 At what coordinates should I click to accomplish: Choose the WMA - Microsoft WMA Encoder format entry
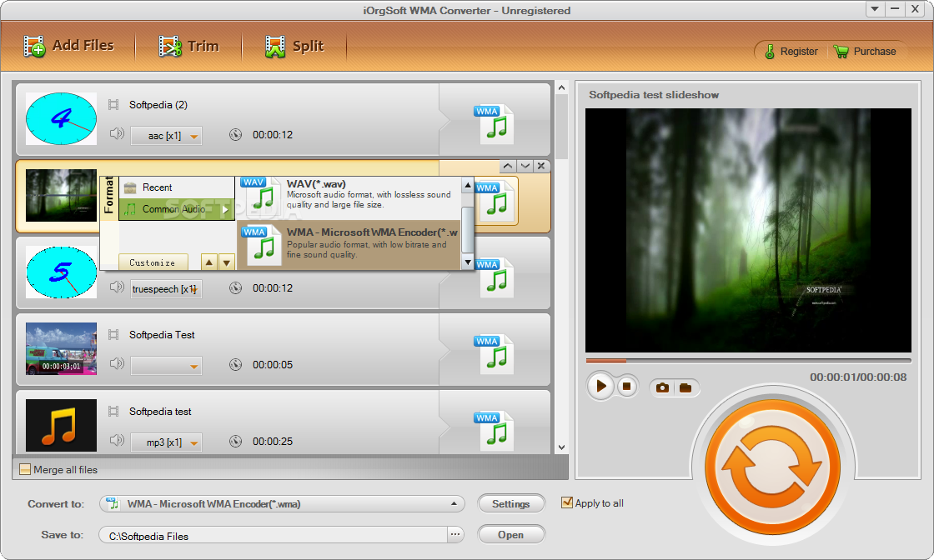point(349,245)
